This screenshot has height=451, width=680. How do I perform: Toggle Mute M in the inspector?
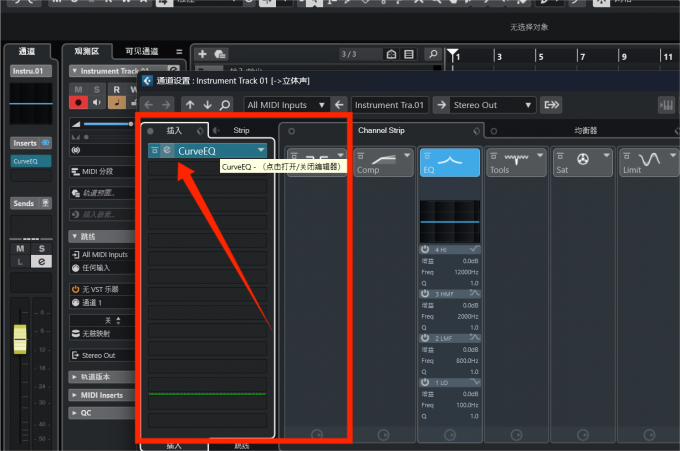click(x=78, y=90)
